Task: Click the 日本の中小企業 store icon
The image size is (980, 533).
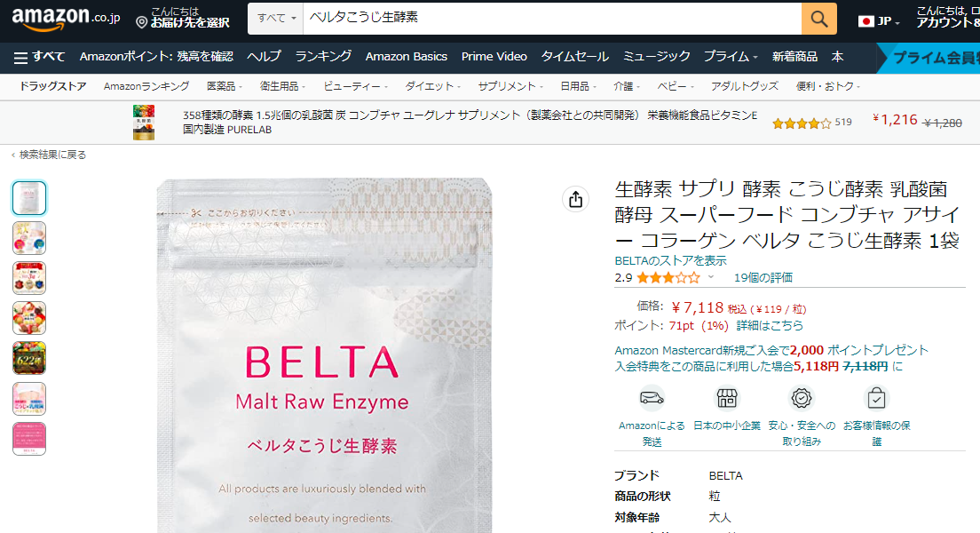Action: tap(726, 398)
